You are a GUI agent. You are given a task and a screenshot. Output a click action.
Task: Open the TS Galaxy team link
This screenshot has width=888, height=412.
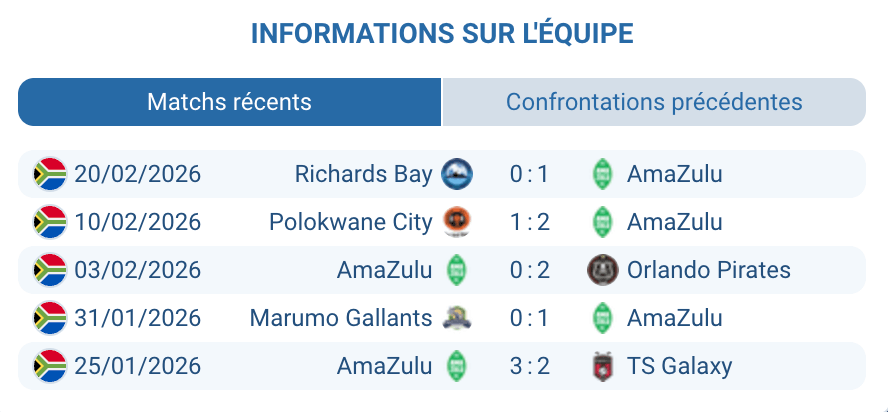(x=679, y=366)
